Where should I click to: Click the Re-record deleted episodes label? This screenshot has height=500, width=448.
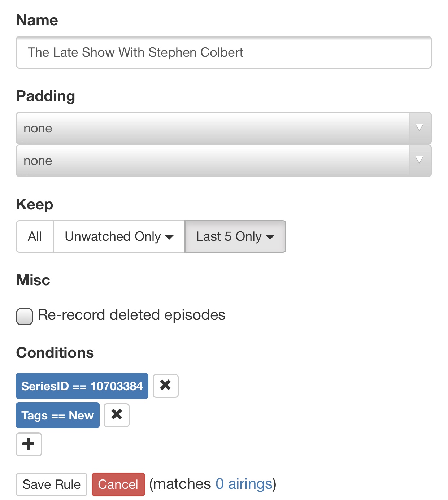[x=131, y=315]
